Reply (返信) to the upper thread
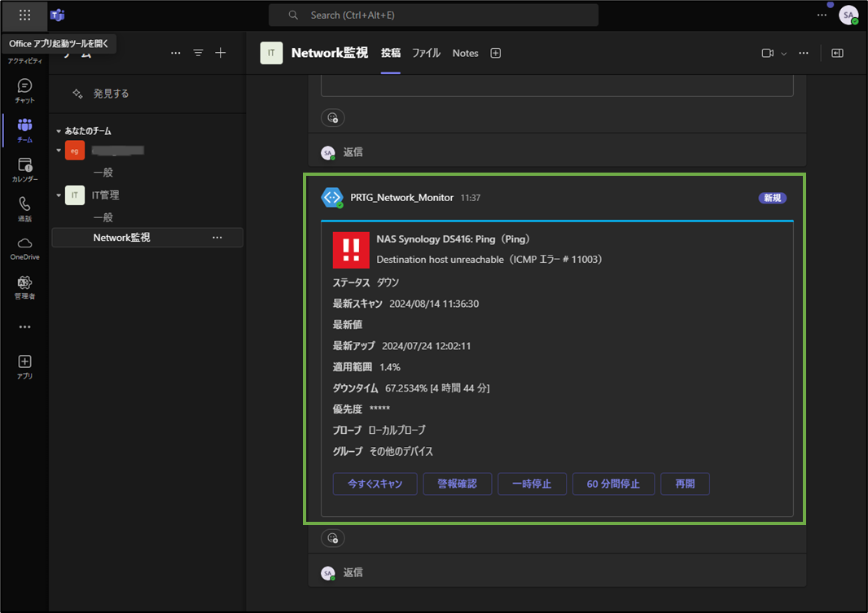 353,151
